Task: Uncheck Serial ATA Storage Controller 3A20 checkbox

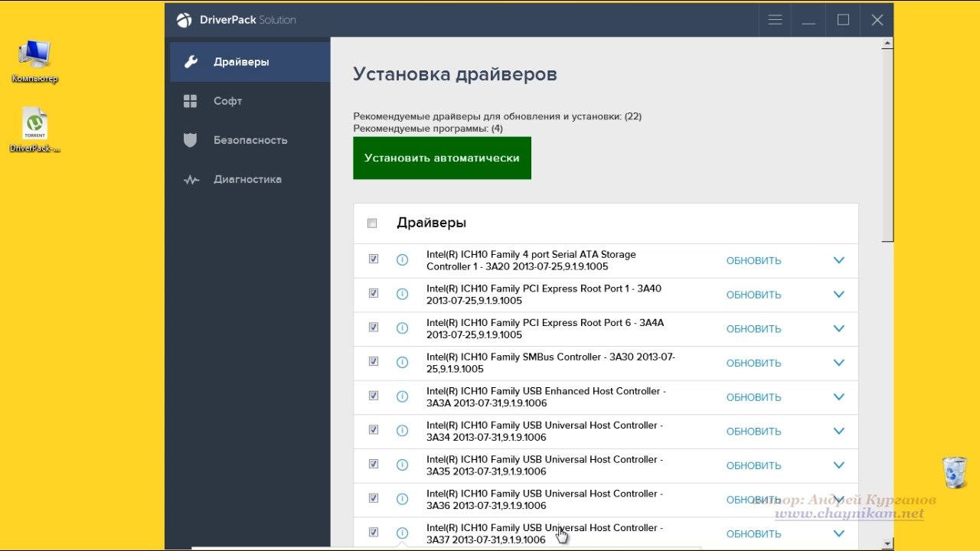Action: coord(374,259)
